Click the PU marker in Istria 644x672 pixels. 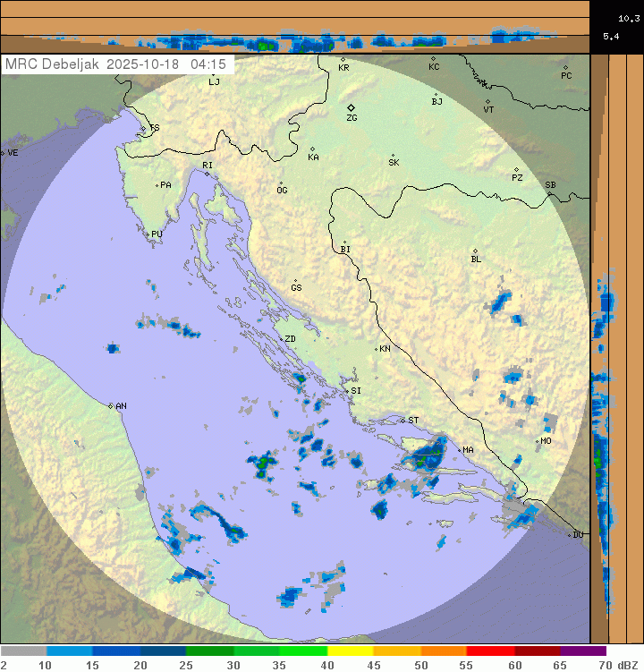(x=148, y=234)
